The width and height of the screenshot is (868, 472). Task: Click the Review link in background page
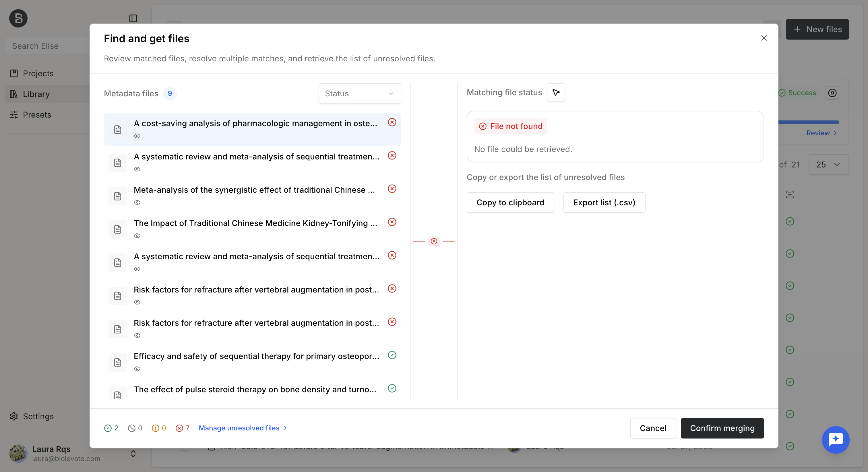pyautogui.click(x=821, y=133)
